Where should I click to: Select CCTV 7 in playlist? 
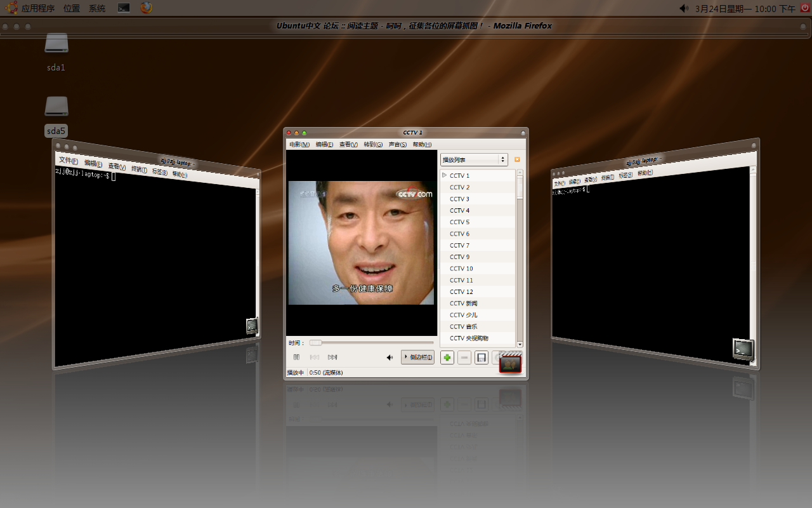(x=478, y=245)
